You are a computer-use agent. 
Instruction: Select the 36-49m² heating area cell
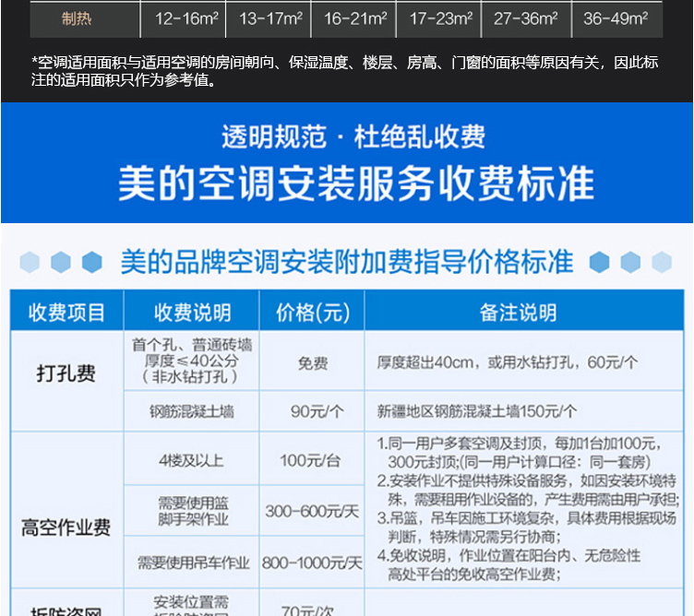point(616,19)
